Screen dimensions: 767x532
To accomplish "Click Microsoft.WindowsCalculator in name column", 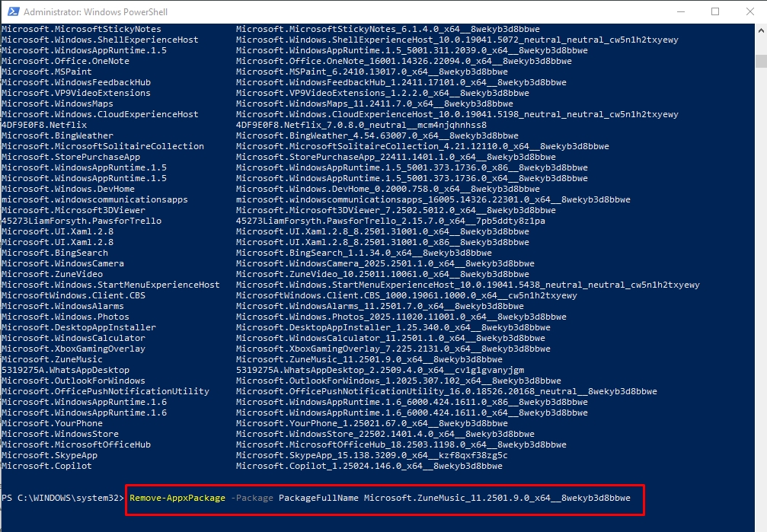I will (73, 339).
